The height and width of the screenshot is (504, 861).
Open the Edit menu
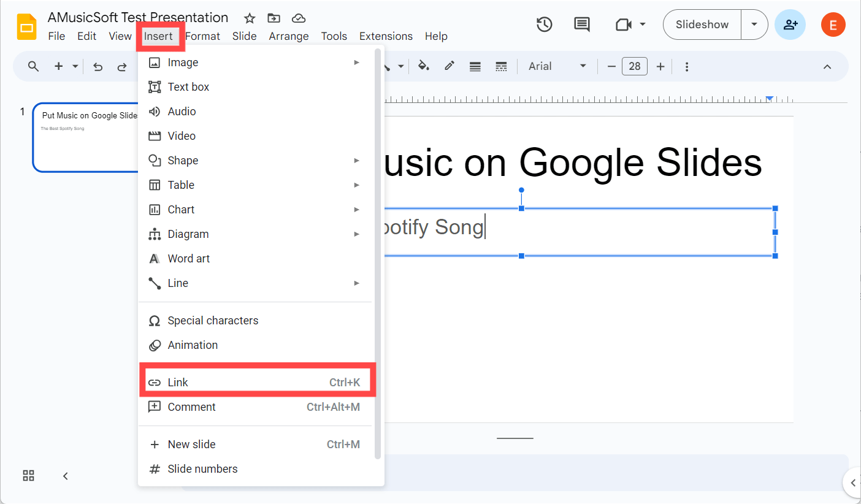tap(86, 36)
